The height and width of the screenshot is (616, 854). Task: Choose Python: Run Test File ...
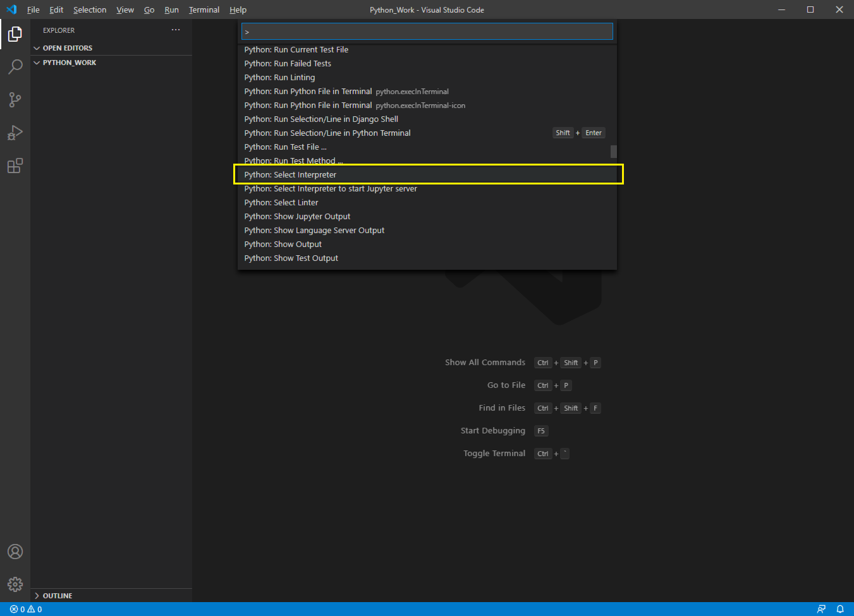coord(427,147)
